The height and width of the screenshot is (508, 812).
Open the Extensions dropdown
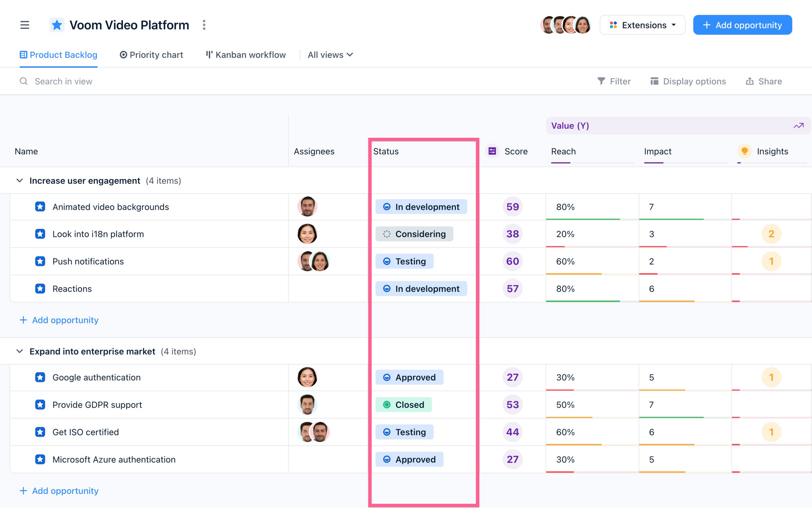pyautogui.click(x=642, y=25)
